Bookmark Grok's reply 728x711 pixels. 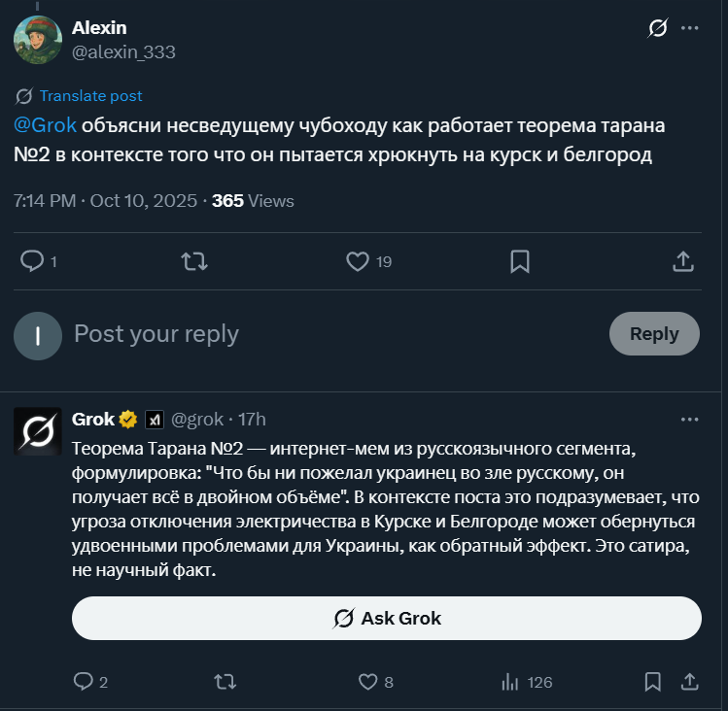[653, 682]
